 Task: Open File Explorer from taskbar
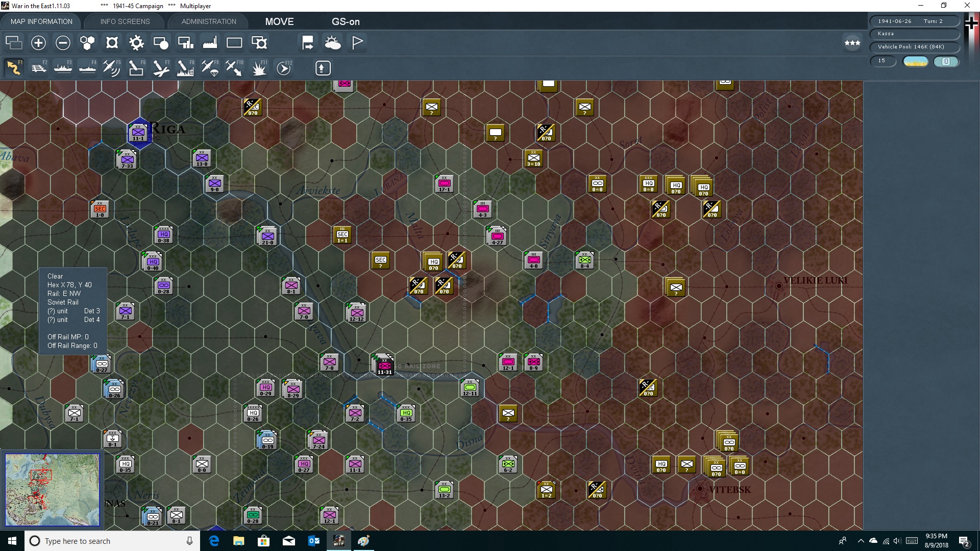tap(239, 541)
